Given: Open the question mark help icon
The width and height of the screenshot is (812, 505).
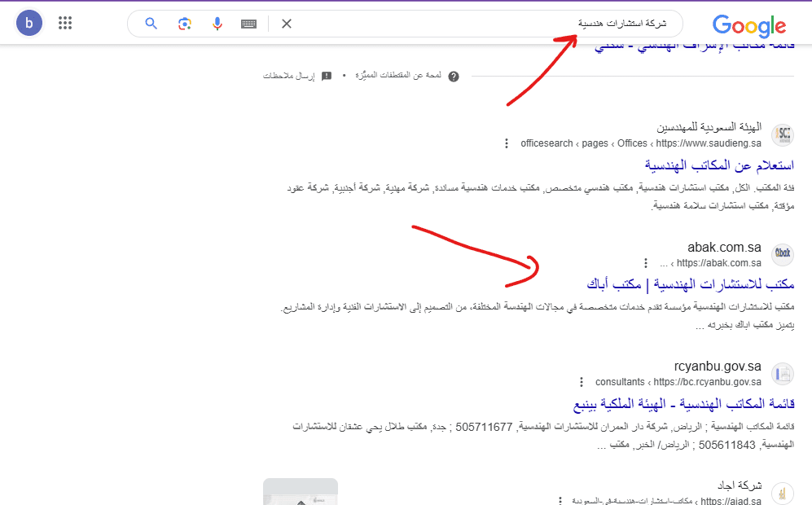Looking at the screenshot, I should click(x=454, y=77).
